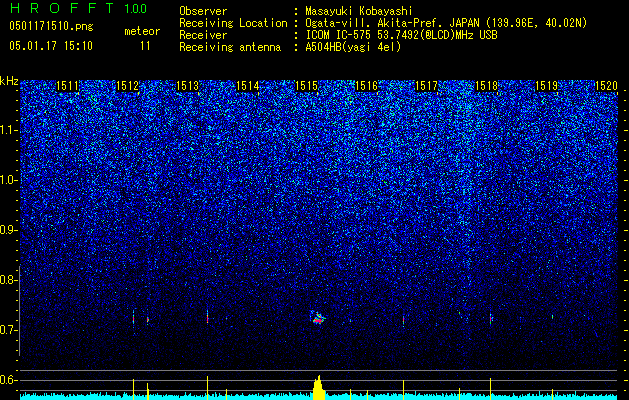Click the 1519 time marker

546,86
